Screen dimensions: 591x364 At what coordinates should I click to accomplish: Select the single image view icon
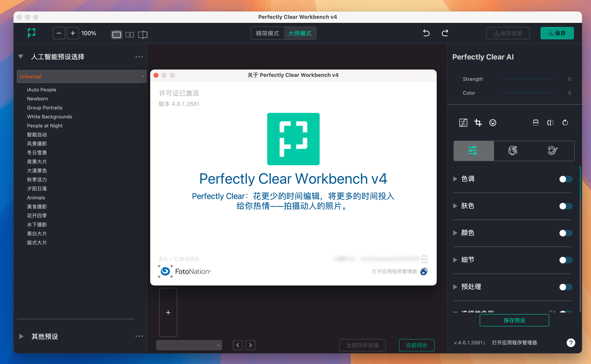pos(116,33)
